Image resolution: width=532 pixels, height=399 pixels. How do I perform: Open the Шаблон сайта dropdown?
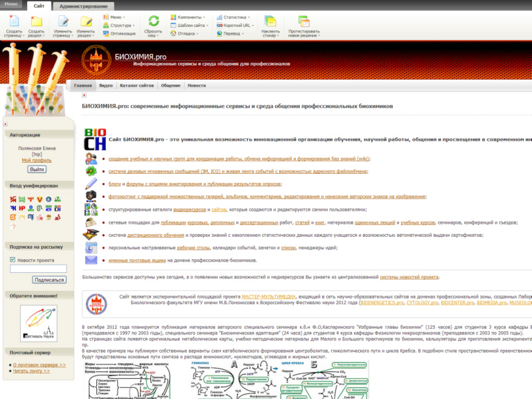[189, 25]
